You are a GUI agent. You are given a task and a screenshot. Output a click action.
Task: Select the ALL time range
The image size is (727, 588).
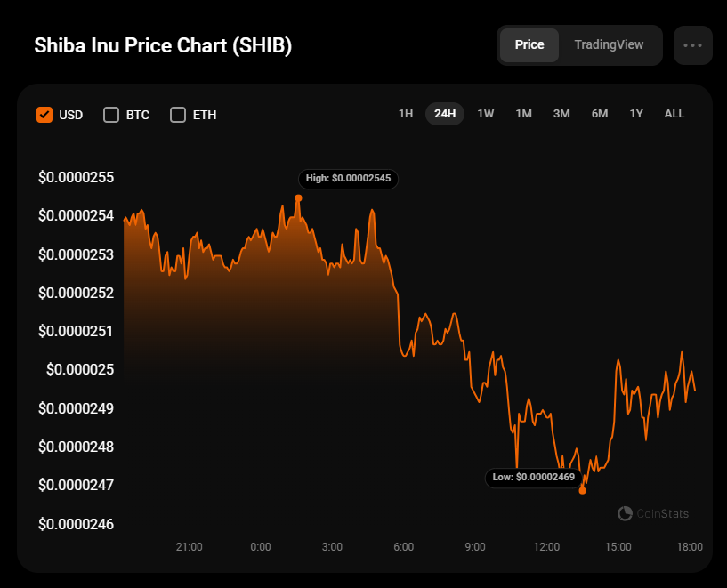pos(674,114)
